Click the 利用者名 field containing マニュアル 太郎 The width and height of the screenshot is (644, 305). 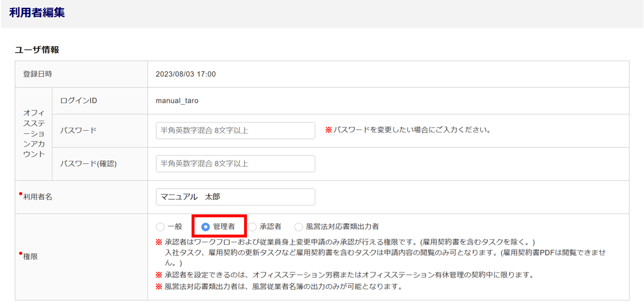pyautogui.click(x=235, y=197)
